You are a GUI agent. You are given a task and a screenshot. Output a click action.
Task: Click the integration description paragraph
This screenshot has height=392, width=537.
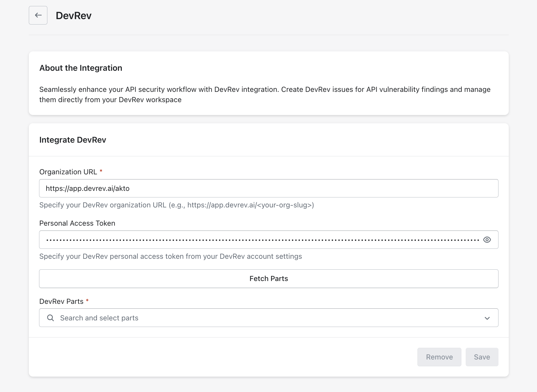(265, 94)
